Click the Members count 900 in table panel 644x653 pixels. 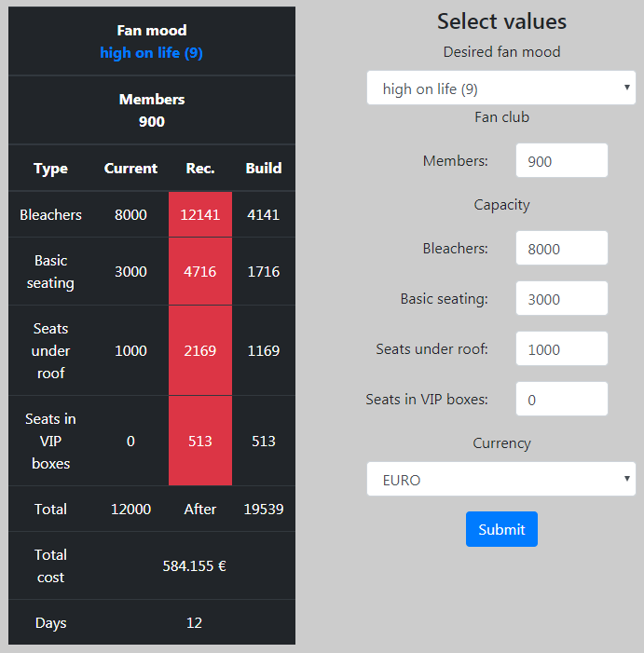pos(152,122)
